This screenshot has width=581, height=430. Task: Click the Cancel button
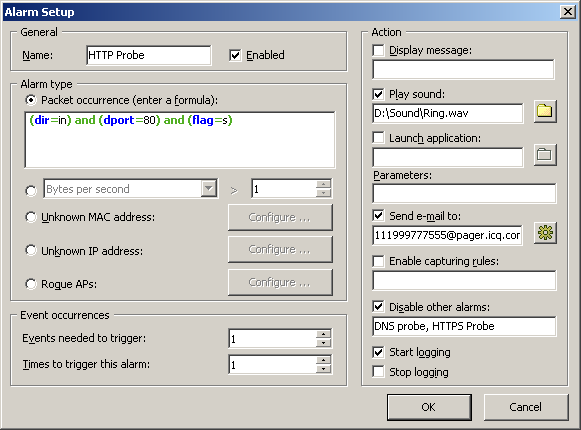[526, 407]
